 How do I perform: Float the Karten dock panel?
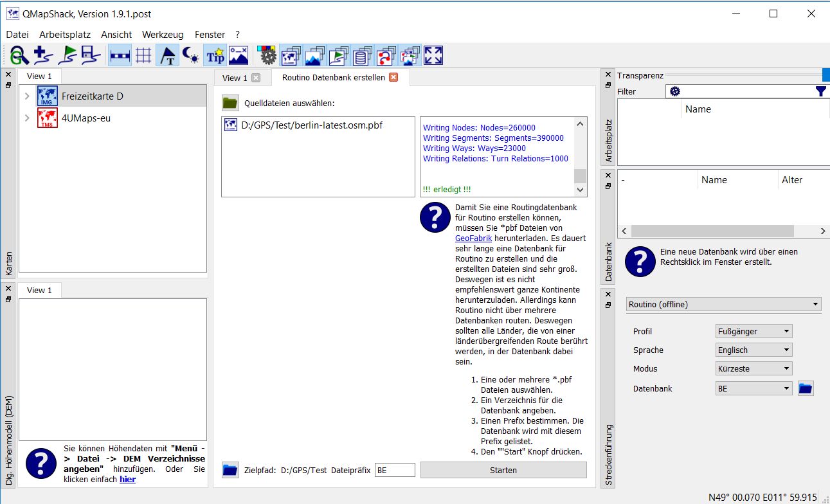pyautogui.click(x=8, y=85)
